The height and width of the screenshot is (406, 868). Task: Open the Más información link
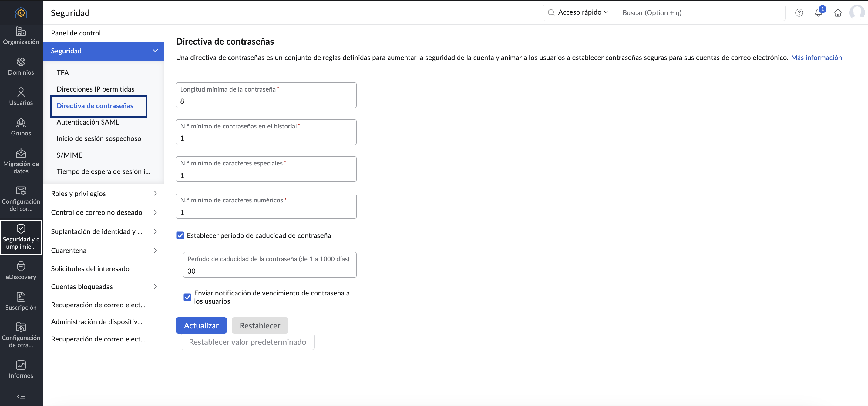816,58
